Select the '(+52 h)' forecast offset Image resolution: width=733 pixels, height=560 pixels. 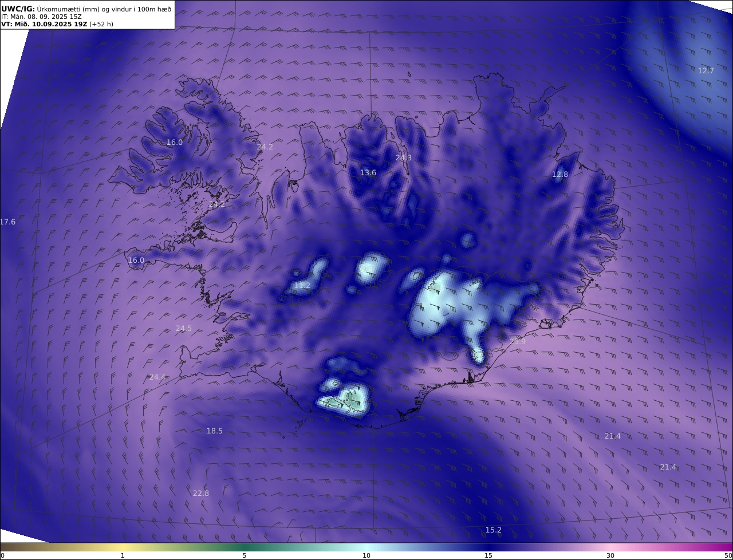[101, 24]
